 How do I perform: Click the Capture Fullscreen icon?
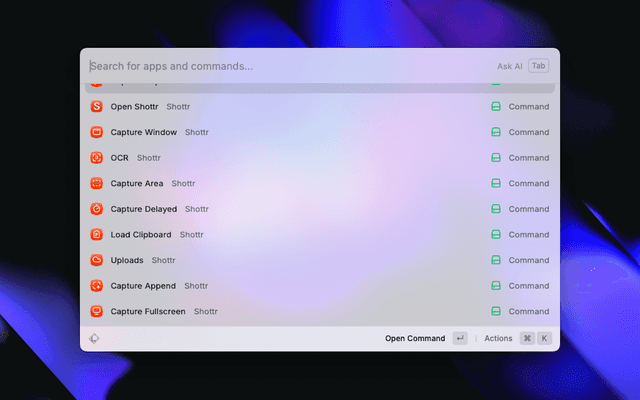point(97,311)
